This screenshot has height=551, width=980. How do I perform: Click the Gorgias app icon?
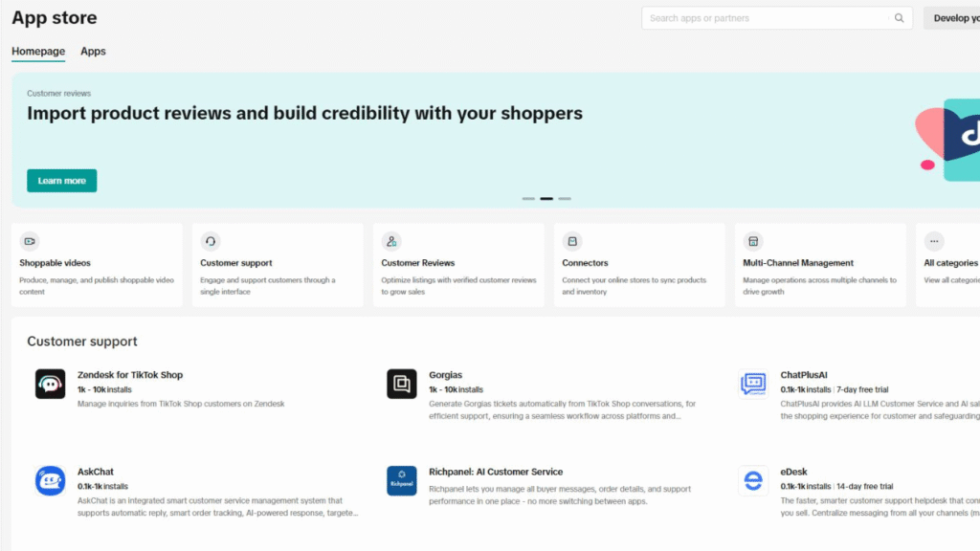pyautogui.click(x=402, y=385)
